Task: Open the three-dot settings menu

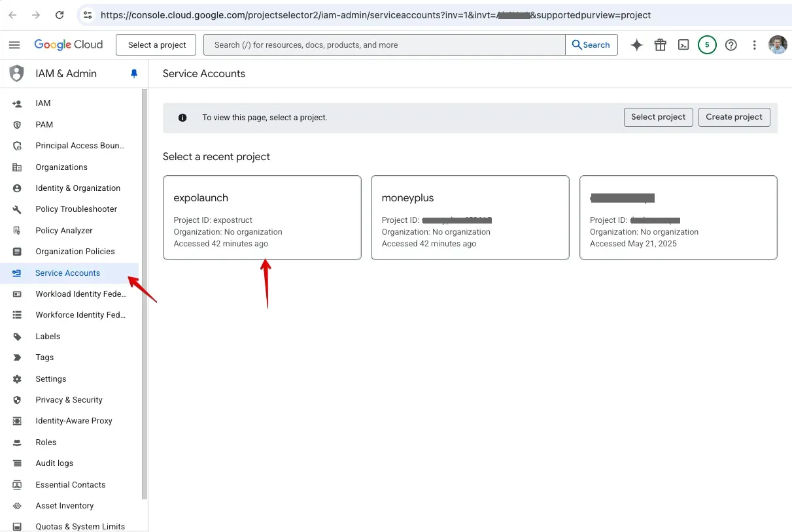Action: tap(755, 45)
